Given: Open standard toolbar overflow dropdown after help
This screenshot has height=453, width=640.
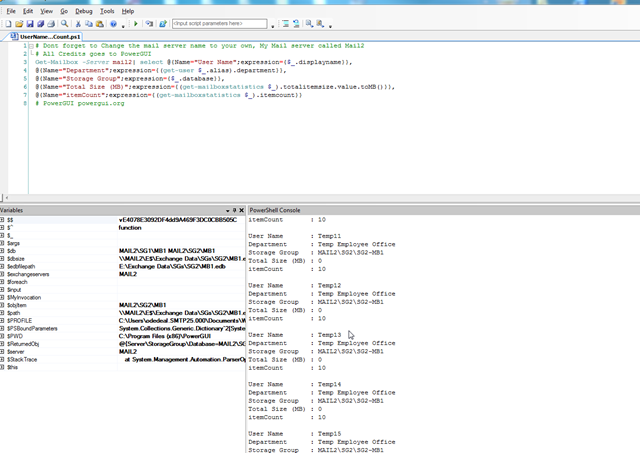Looking at the screenshot, I should (x=123, y=27).
